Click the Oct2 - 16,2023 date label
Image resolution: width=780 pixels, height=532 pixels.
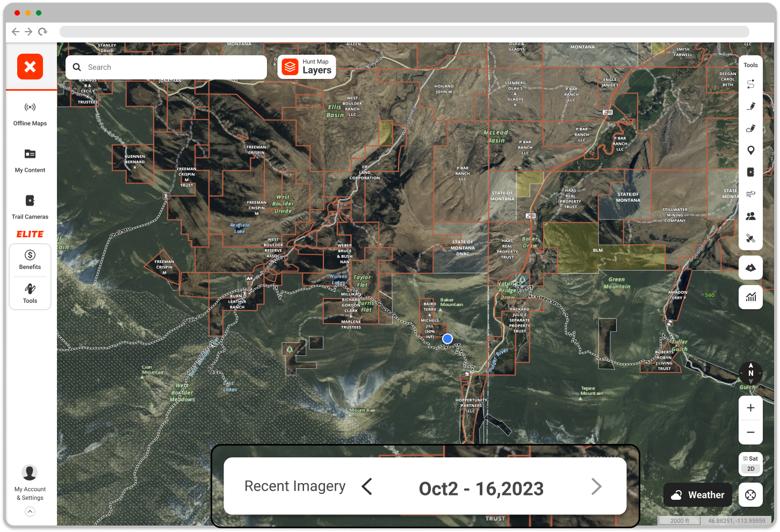(481, 489)
